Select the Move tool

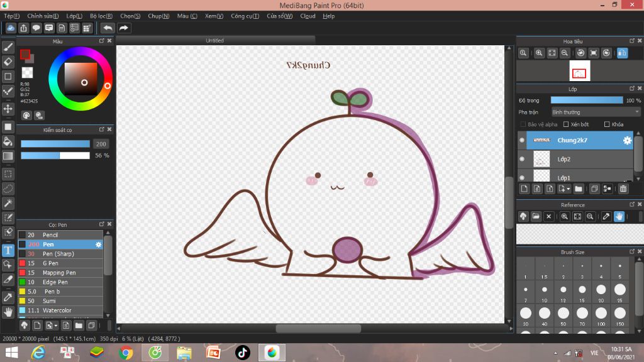pos(8,109)
